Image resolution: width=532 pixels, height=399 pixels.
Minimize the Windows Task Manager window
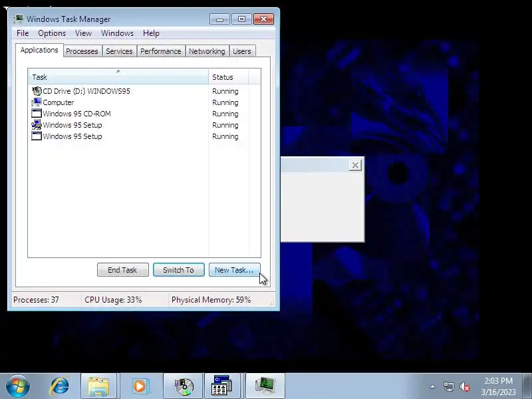click(219, 19)
